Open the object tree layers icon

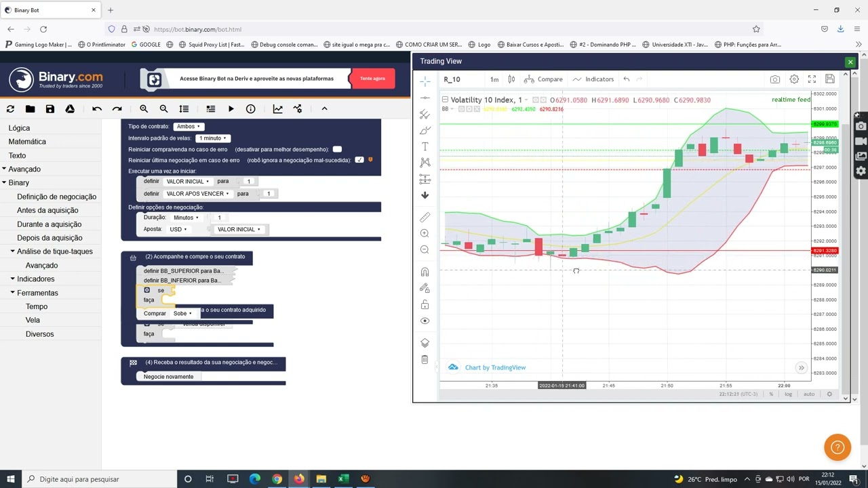[x=425, y=343]
